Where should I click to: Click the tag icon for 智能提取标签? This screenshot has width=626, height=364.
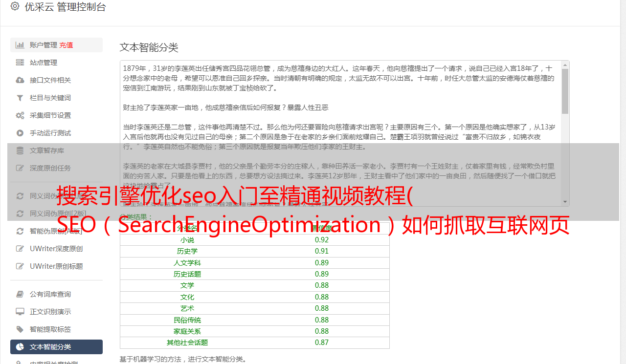click(20, 329)
